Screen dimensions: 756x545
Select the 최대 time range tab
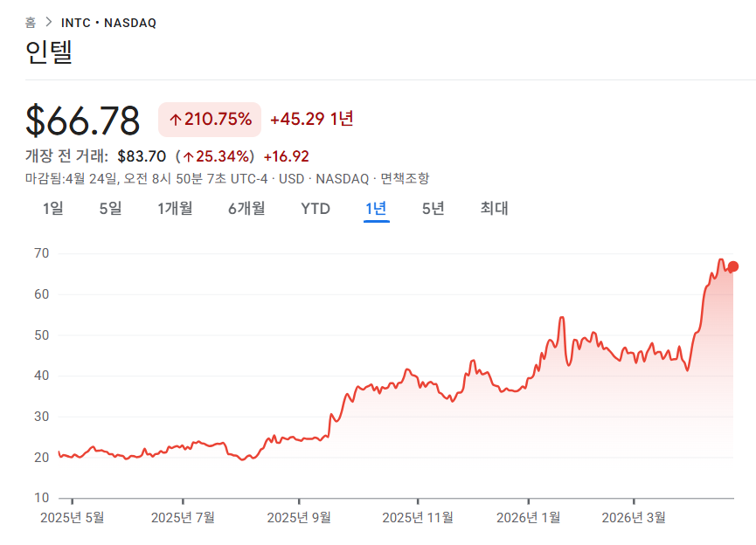tap(493, 209)
